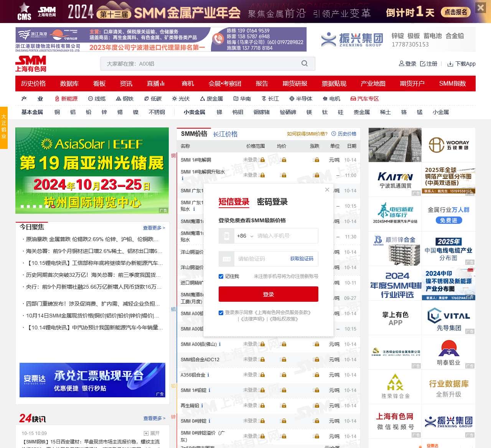Expand the 24快讯 展开 toggle
The height and width of the screenshot is (448, 491).
(x=152, y=433)
